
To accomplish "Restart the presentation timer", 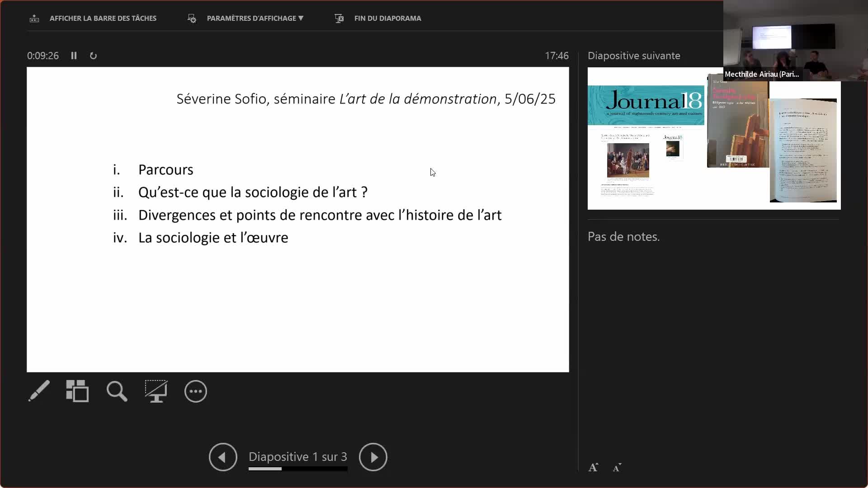I will [x=93, y=56].
